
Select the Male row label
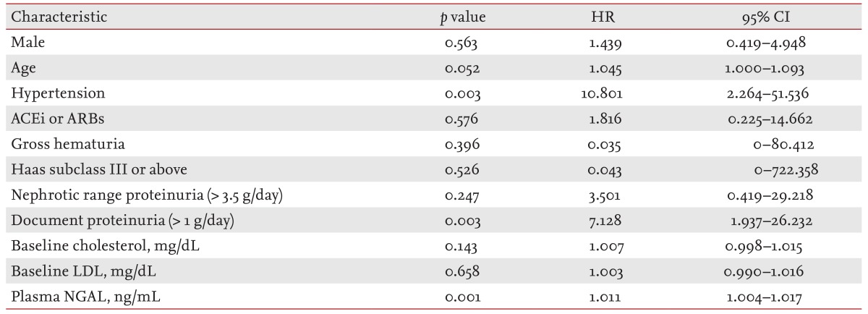(25, 43)
